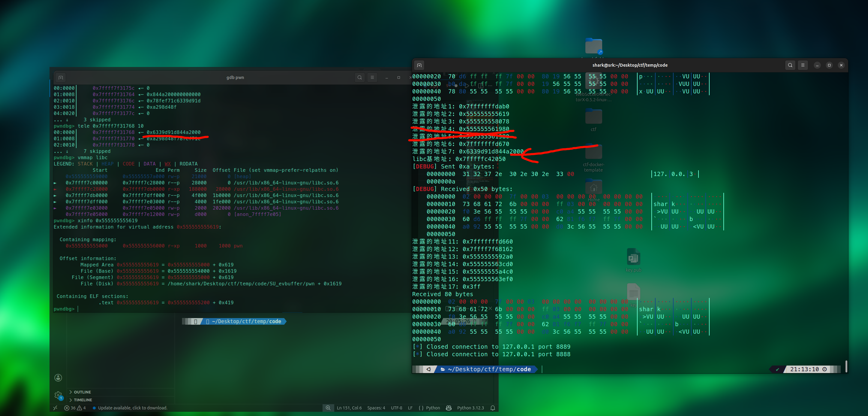Open the gdb pwn terminal hamburger menu
This screenshot has width=868, height=416.
(372, 77)
